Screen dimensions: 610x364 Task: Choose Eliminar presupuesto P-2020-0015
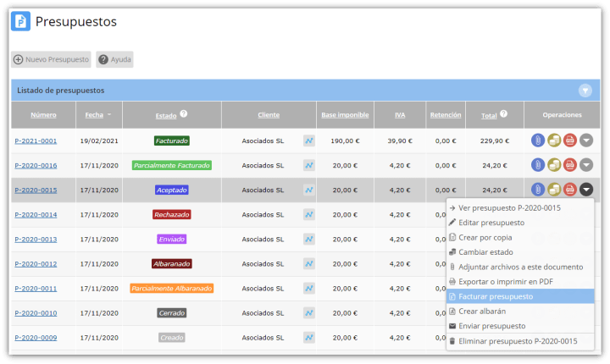coord(520,341)
